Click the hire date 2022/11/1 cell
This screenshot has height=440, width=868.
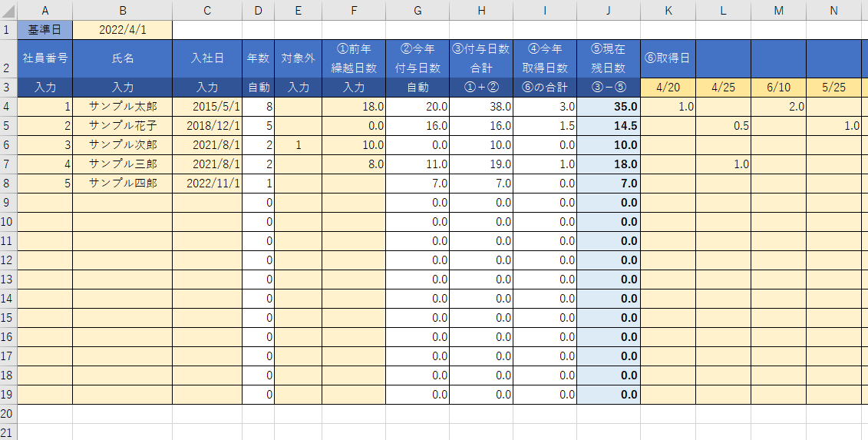[x=207, y=184]
